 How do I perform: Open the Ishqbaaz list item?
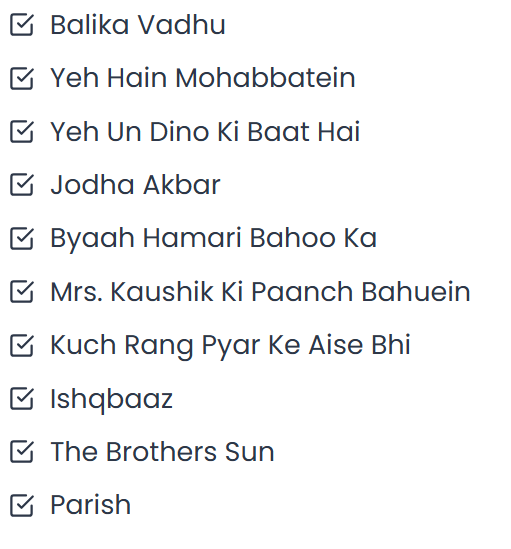click(112, 399)
